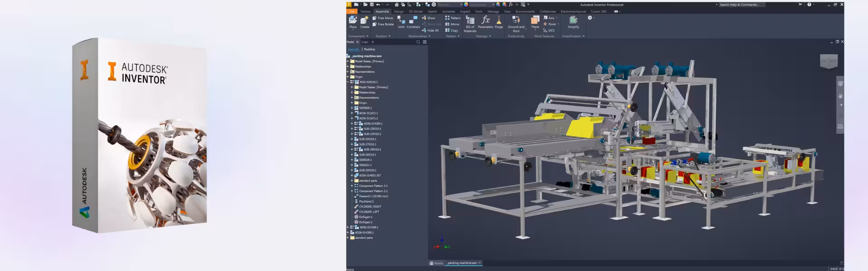Click Undo arrow in quick access toolbar

pos(378,5)
